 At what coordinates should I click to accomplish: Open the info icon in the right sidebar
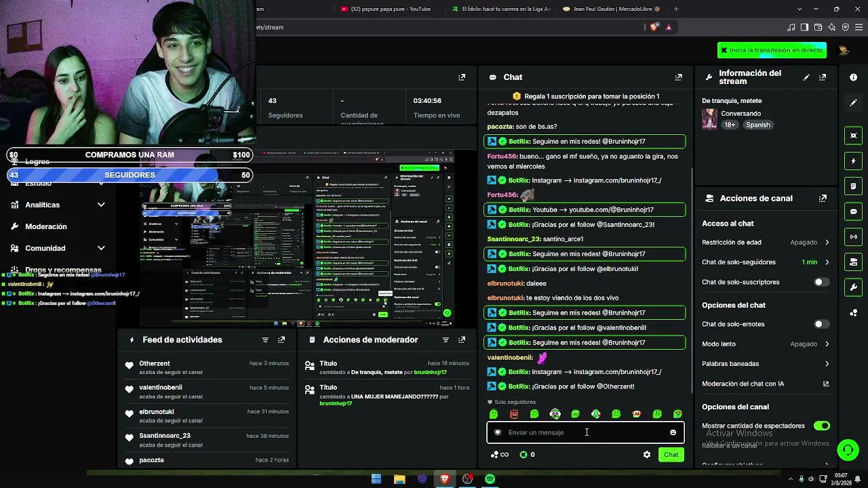tap(853, 77)
